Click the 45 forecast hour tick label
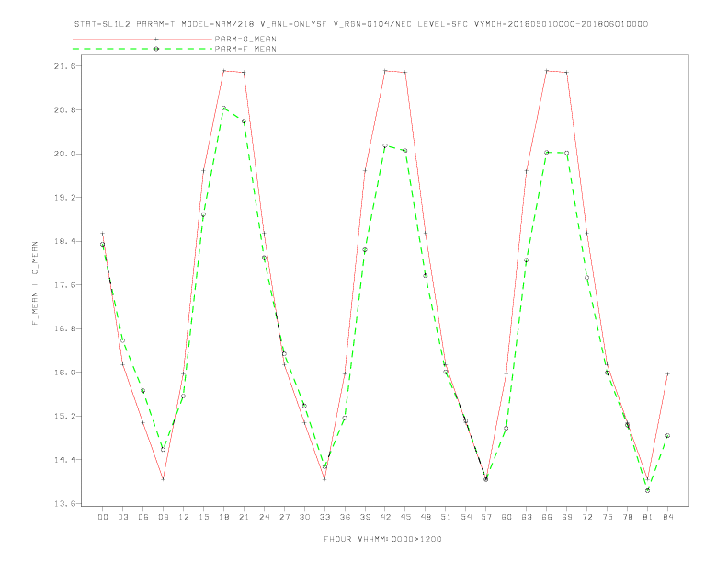This screenshot has height=563, width=728. pyautogui.click(x=405, y=517)
